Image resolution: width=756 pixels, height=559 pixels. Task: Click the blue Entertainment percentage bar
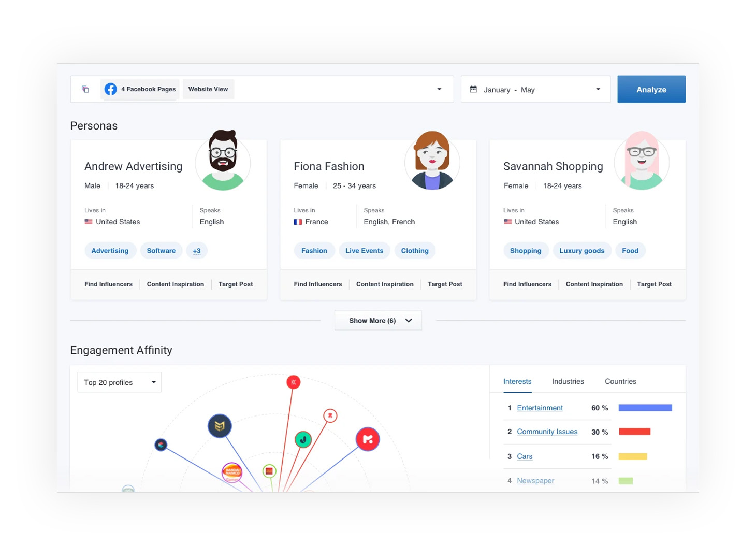coord(645,408)
